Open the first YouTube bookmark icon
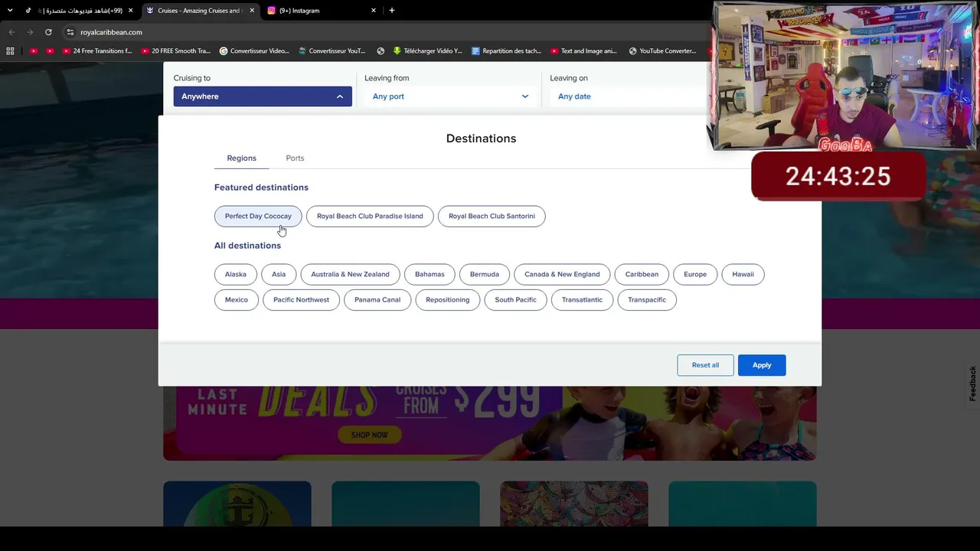This screenshot has height=551, width=980. tap(34, 51)
